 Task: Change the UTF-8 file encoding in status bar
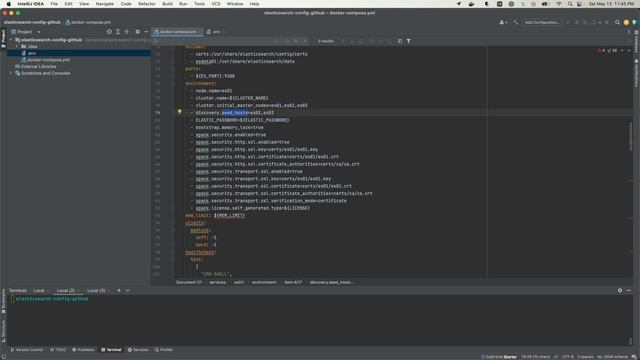pyautogui.click(x=567, y=357)
